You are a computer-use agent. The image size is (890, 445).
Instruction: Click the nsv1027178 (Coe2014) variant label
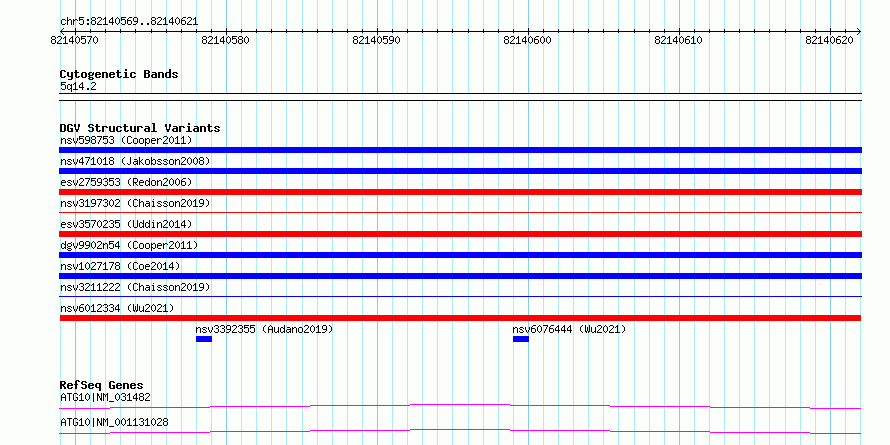[120, 266]
